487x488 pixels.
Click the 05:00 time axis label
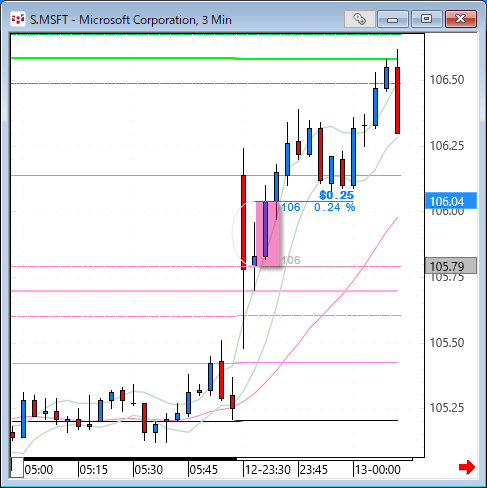(x=39, y=470)
